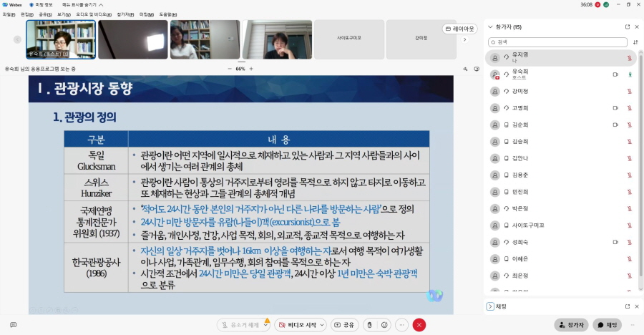Go to next video strip page arrow
Screen dimensions: 644x335
(464, 39)
